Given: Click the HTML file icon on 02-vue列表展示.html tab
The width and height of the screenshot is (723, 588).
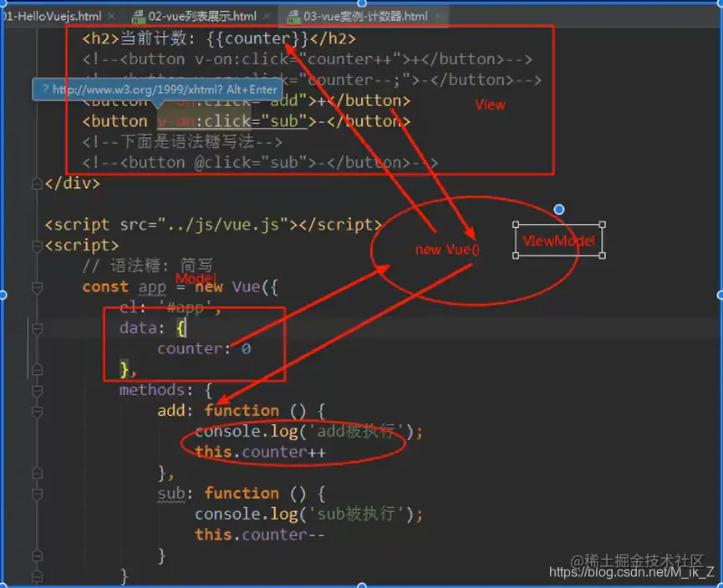Looking at the screenshot, I should click(x=138, y=18).
